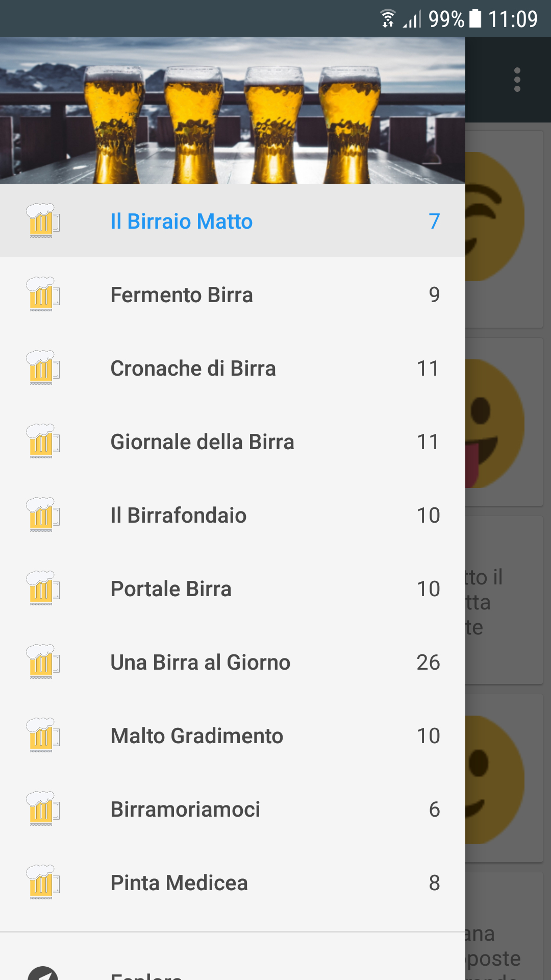
Task: Tap the beer mug icon next to Pinta Medicea
Action: [43, 883]
